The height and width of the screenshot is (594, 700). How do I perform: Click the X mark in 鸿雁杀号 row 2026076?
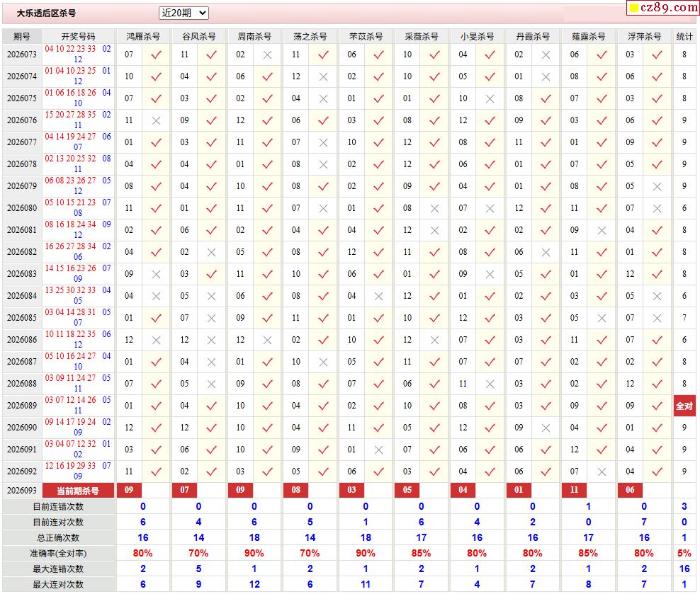pos(157,120)
